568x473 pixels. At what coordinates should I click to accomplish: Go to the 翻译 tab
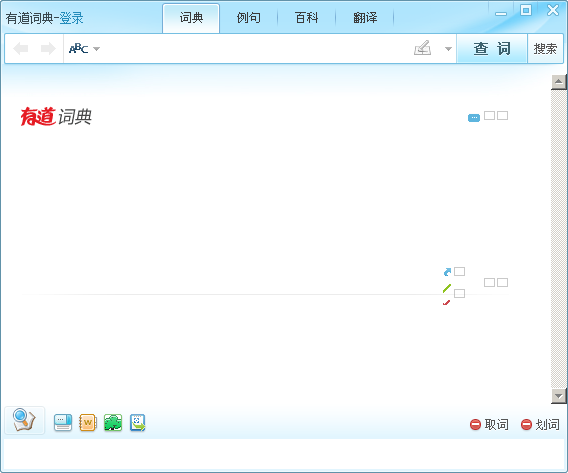pos(365,18)
